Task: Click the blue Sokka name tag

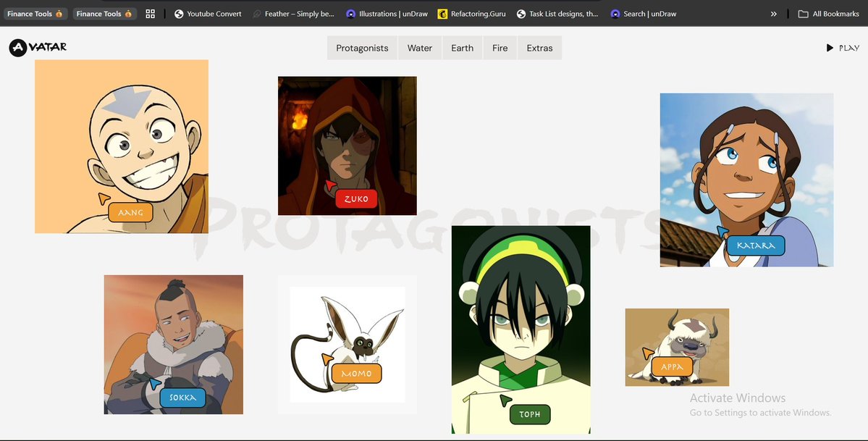Action: (x=182, y=398)
